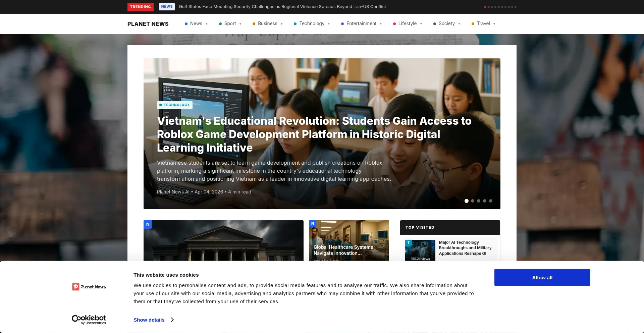Screen dimensions: 644x333
Task: Open the Gulf States trending headline
Action: 282,7
